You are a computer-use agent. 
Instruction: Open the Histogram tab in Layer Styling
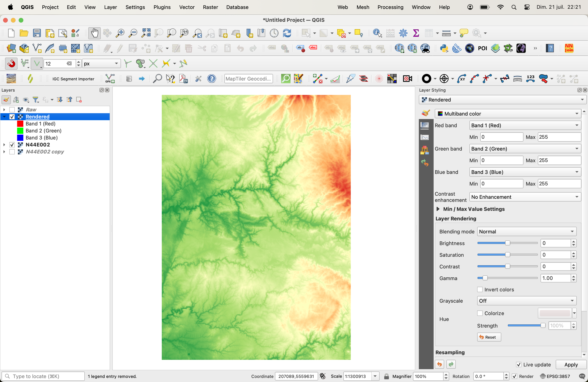click(425, 137)
